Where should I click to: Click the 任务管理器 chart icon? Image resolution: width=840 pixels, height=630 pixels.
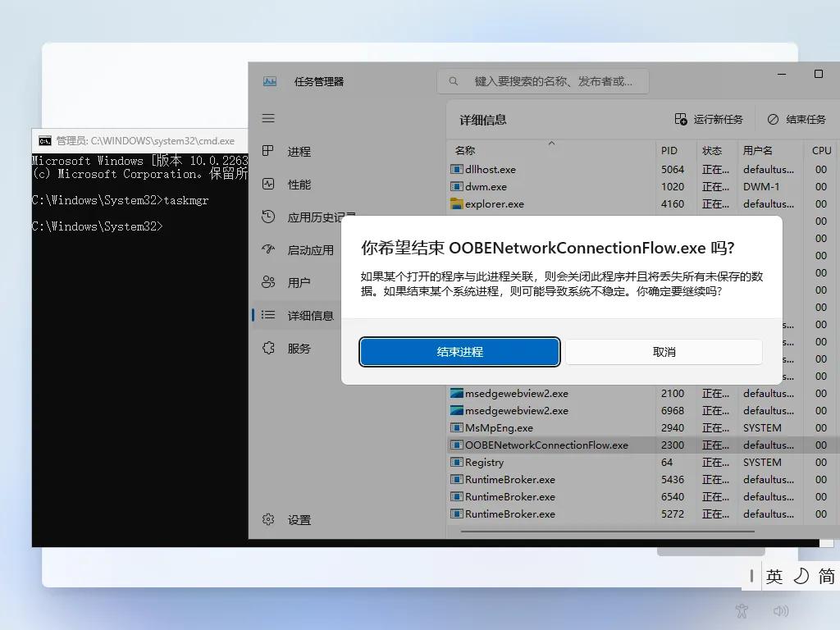(x=270, y=81)
